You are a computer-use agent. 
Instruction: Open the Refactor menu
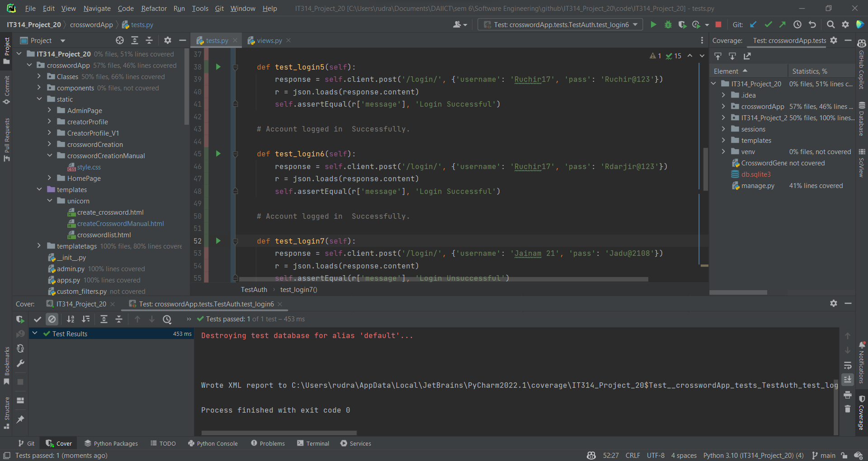click(154, 8)
